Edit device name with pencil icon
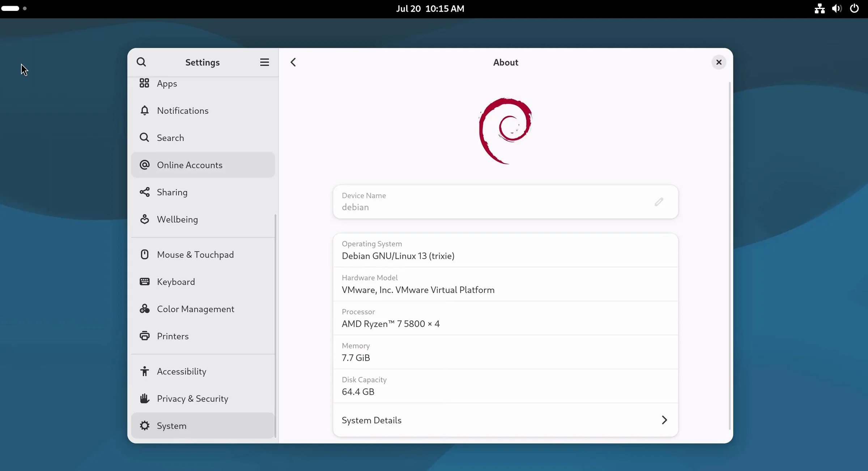Image resolution: width=868 pixels, height=471 pixels. 659,202
